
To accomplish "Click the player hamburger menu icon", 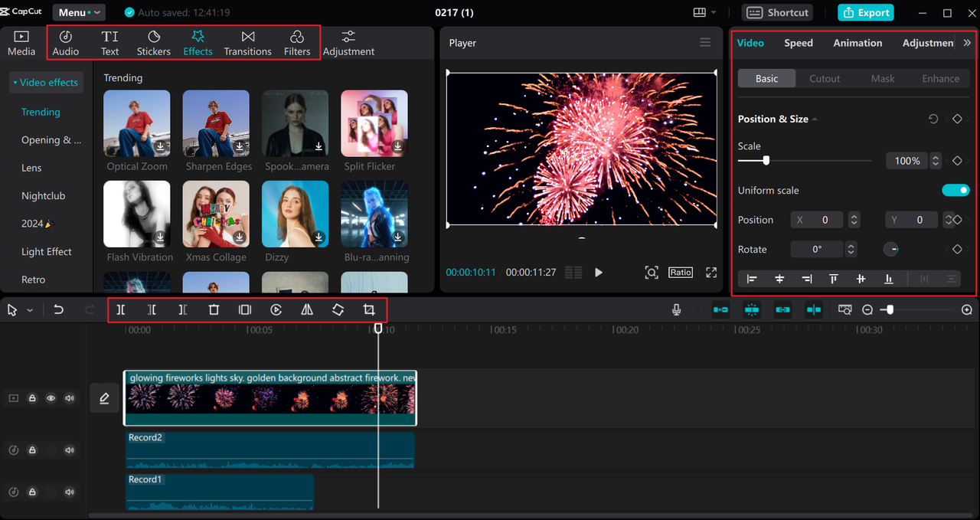I will pos(705,43).
